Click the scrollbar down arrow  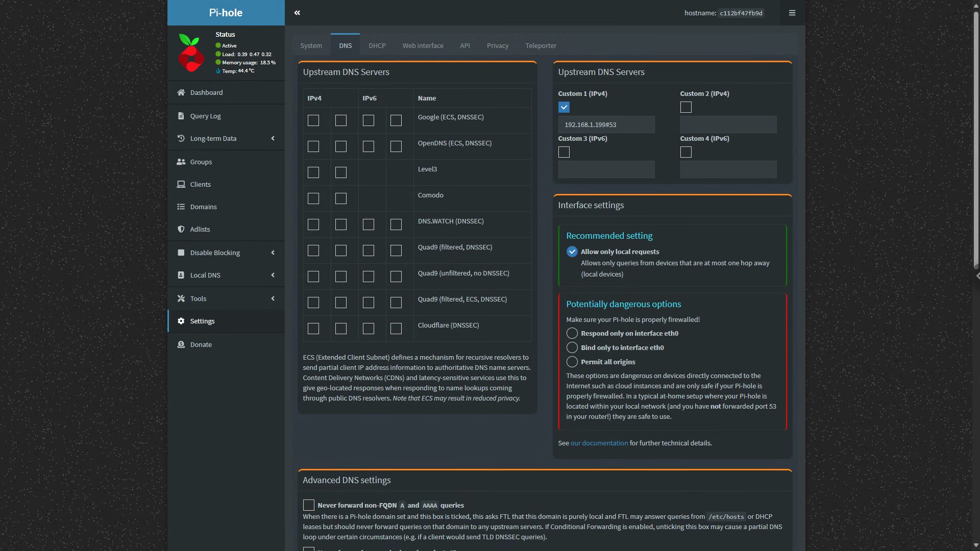click(976, 545)
